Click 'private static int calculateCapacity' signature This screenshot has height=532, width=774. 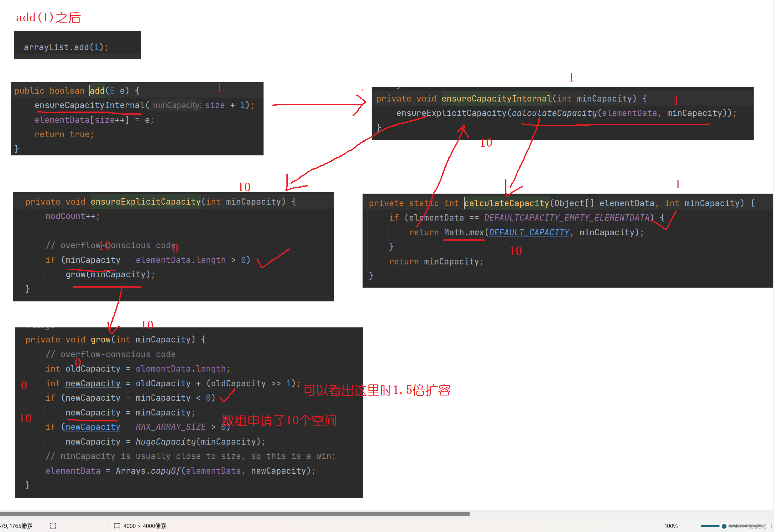[562, 203]
